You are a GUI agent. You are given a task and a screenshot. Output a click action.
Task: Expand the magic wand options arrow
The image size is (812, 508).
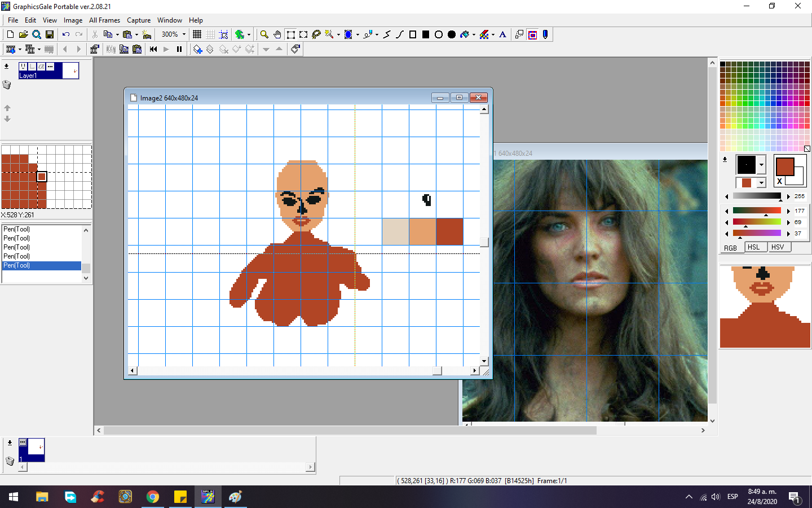pos(338,34)
